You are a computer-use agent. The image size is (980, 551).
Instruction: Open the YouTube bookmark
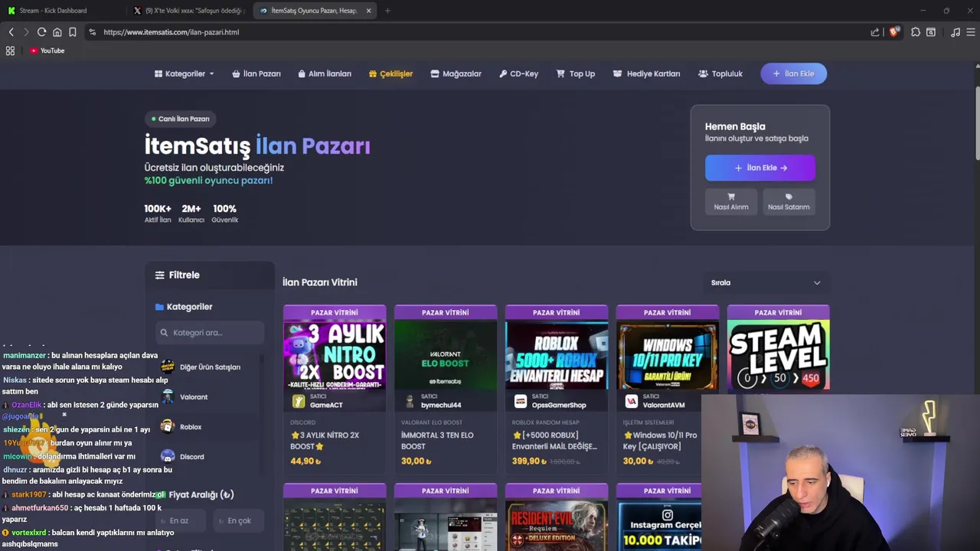(47, 51)
